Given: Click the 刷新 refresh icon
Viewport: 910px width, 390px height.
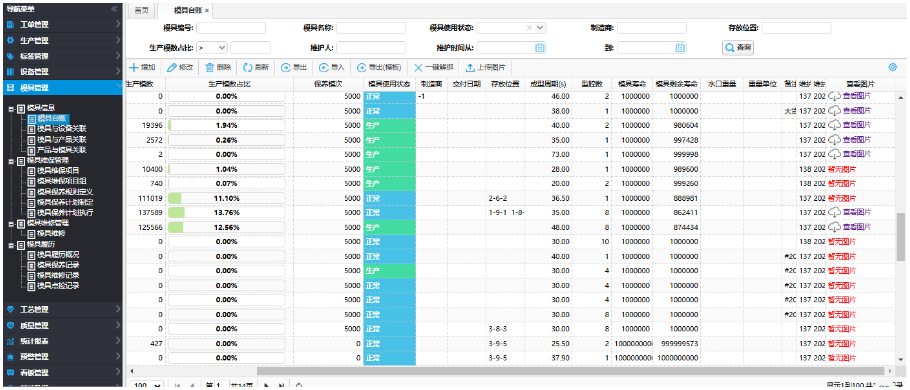Looking at the screenshot, I should (248, 67).
